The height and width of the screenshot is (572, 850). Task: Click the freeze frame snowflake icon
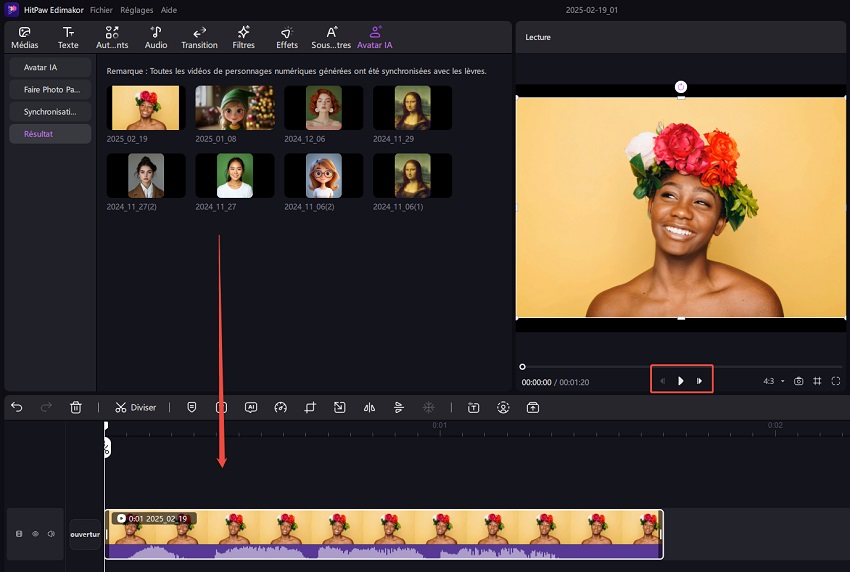pos(428,407)
